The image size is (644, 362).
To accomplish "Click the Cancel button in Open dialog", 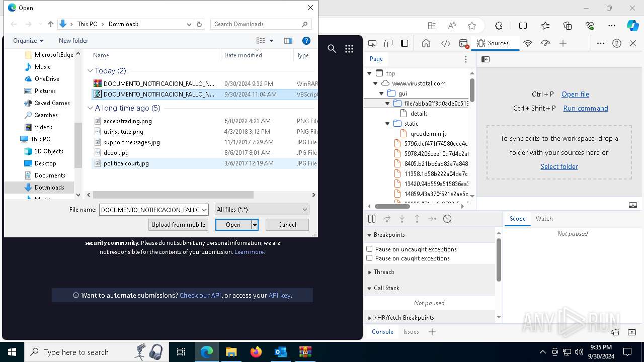I will [287, 225].
